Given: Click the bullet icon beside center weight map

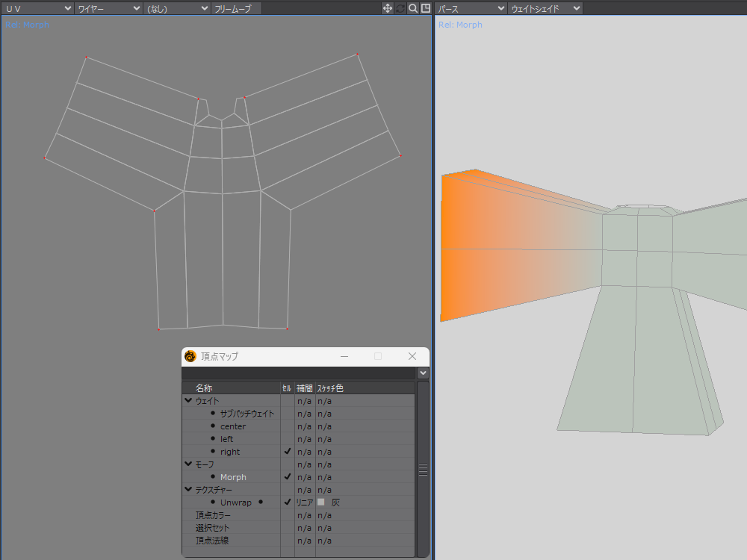Looking at the screenshot, I should [213, 426].
